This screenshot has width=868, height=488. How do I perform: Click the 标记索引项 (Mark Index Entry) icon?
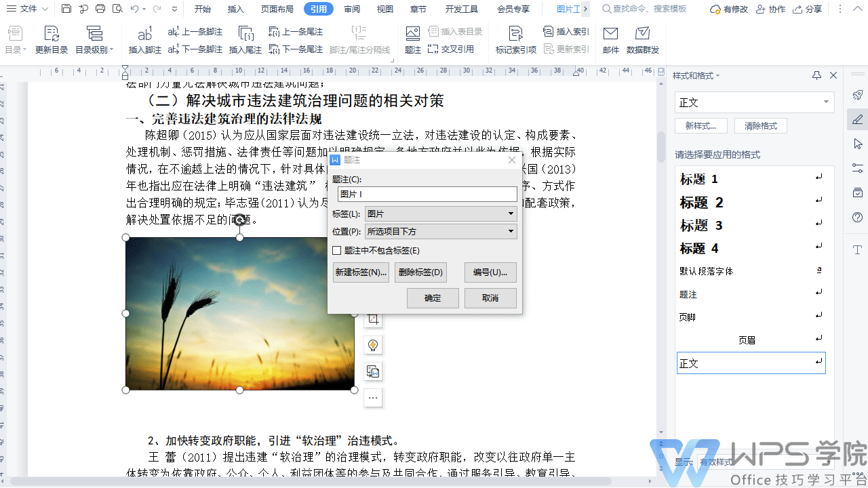click(516, 34)
